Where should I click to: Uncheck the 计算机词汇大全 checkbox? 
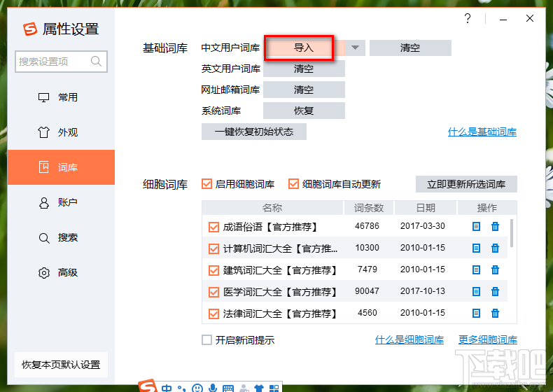click(213, 248)
